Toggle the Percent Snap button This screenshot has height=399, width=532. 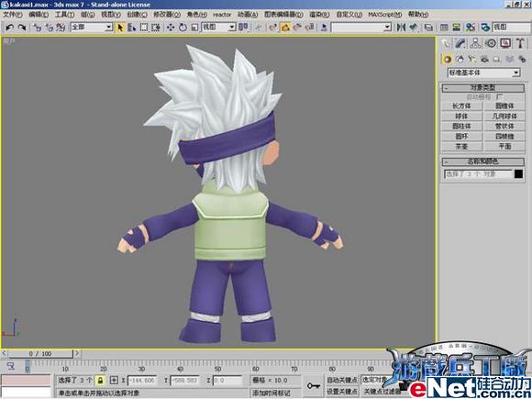(x=297, y=28)
